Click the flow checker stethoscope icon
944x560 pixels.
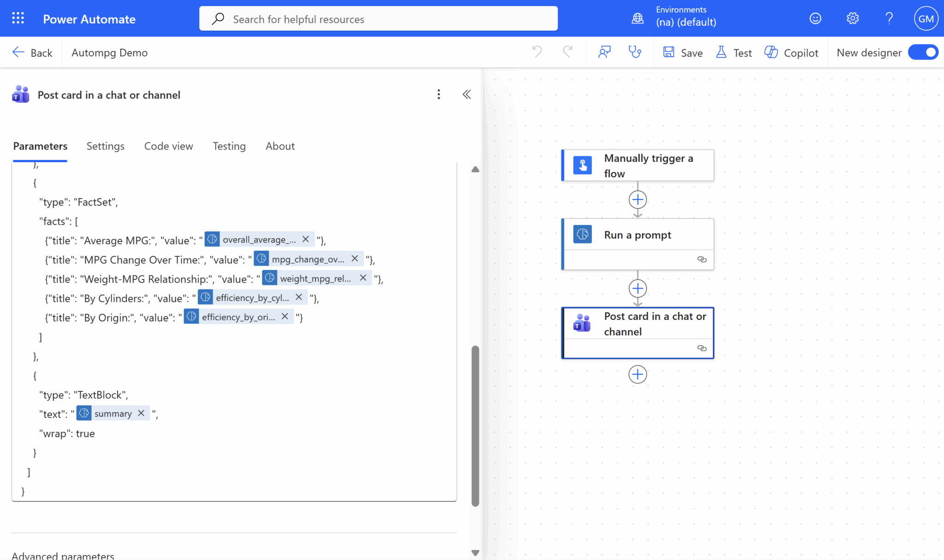(x=635, y=52)
